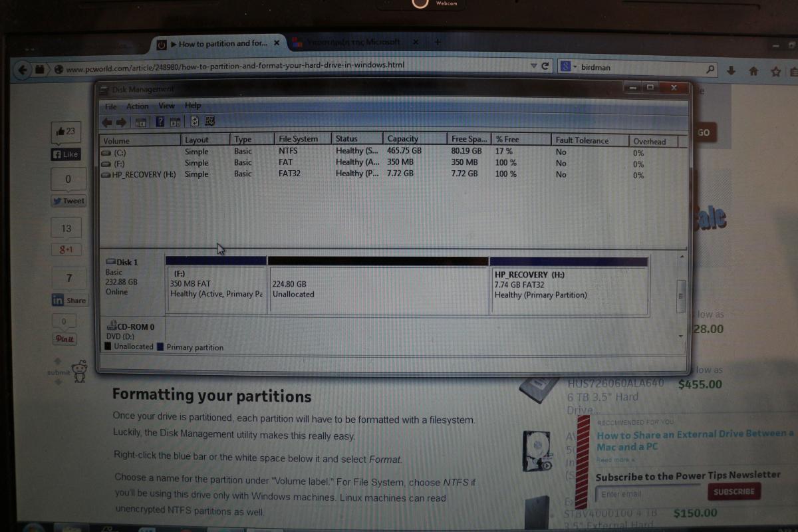798x532 pixels.
Task: Open the Help menu in Disk Management
Action: click(193, 106)
